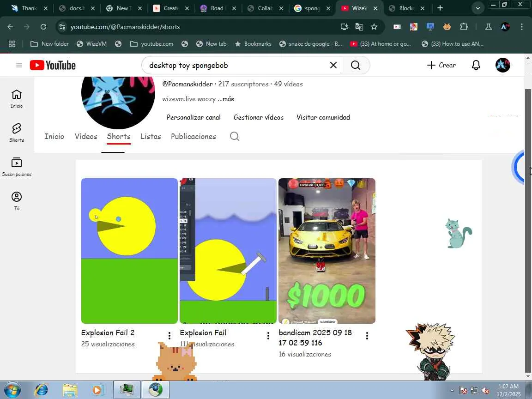Image resolution: width=532 pixels, height=399 pixels.
Task: Open Windows Media Player from taskbar
Action: 98,390
